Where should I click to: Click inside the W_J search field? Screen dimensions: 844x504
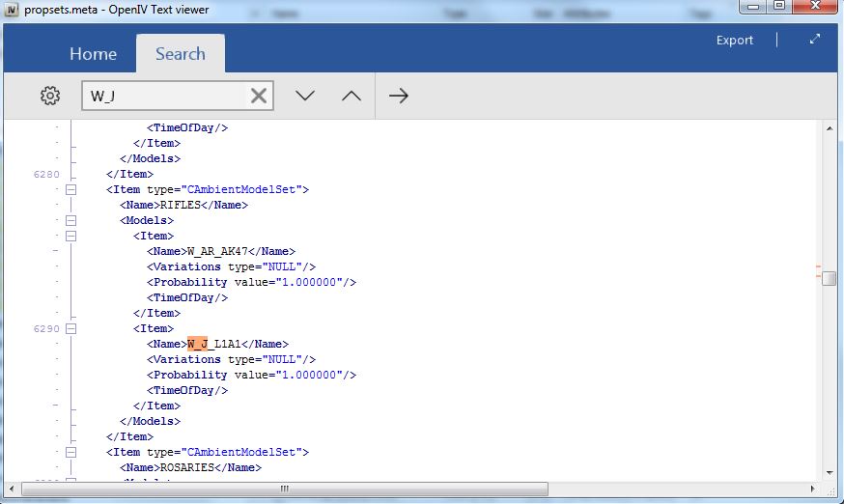(x=164, y=96)
